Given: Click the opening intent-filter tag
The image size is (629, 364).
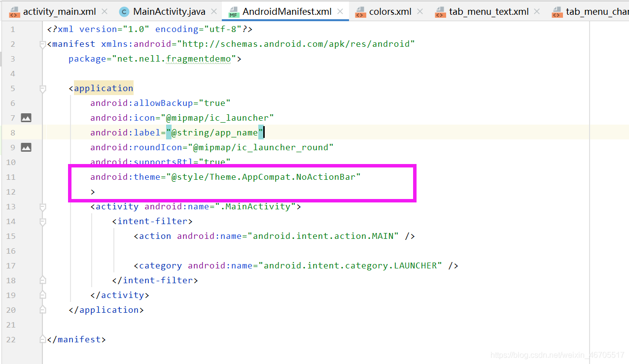Looking at the screenshot, I should [x=152, y=221].
